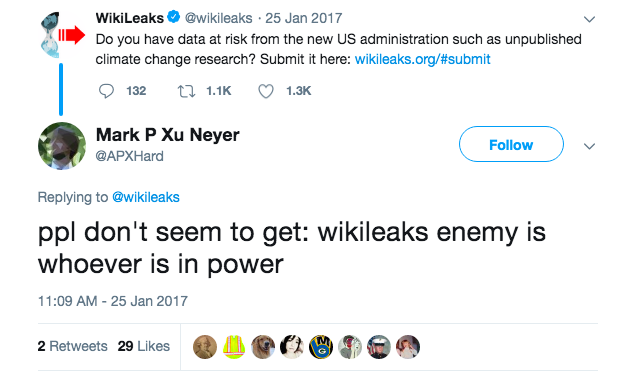Click the golden retriever dog liker avatar

pos(263,346)
